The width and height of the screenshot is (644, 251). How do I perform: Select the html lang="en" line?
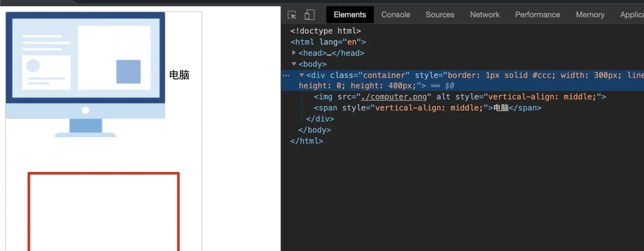click(328, 42)
